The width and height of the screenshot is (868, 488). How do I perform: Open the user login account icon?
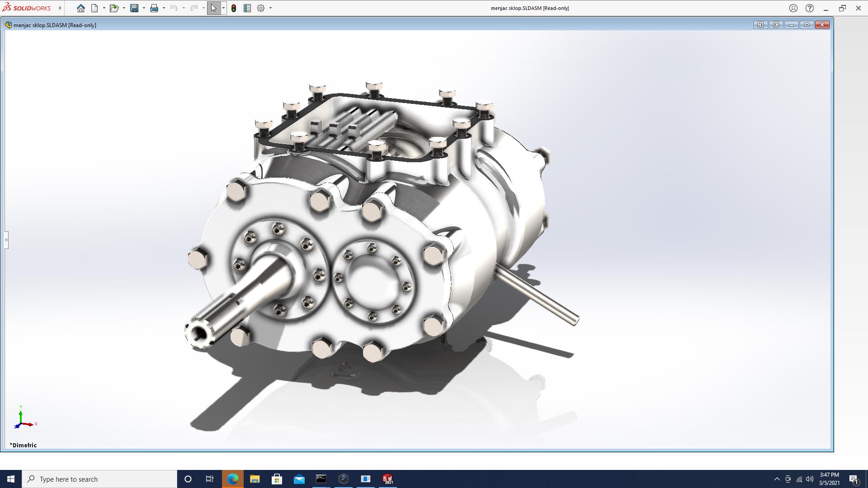tap(793, 8)
